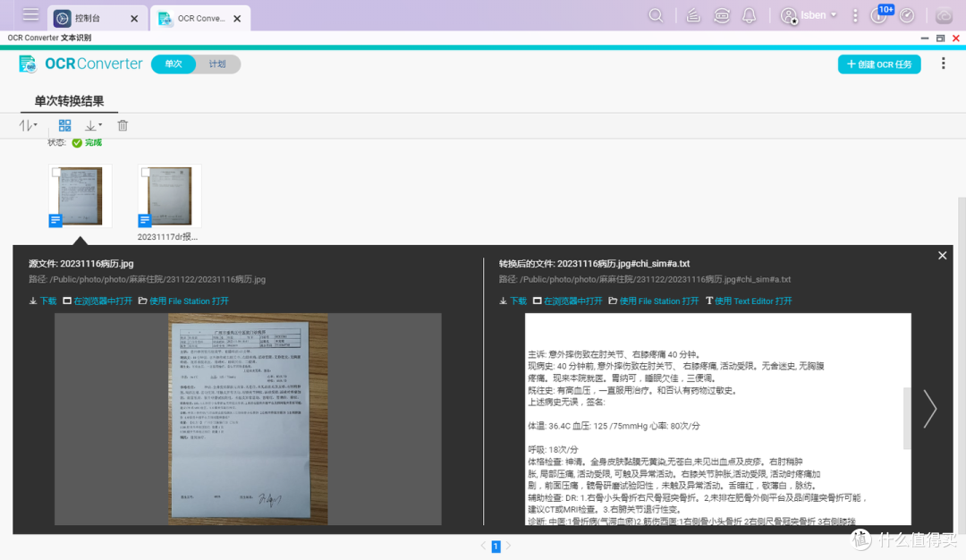Click text line starting with 既往史
This screenshot has width=966, height=560.
tap(632, 390)
